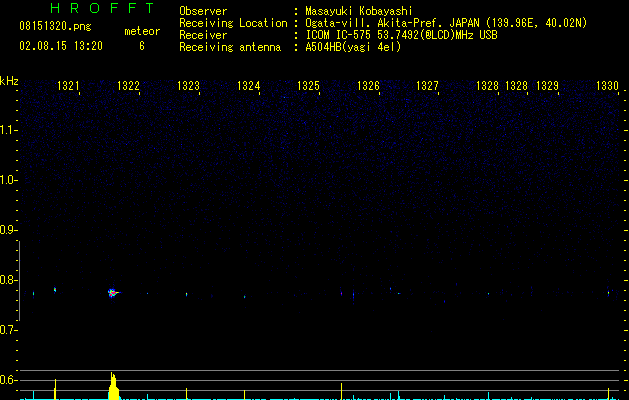Click the 0.6 kHz axis label
The image size is (629, 400).
[8, 380]
